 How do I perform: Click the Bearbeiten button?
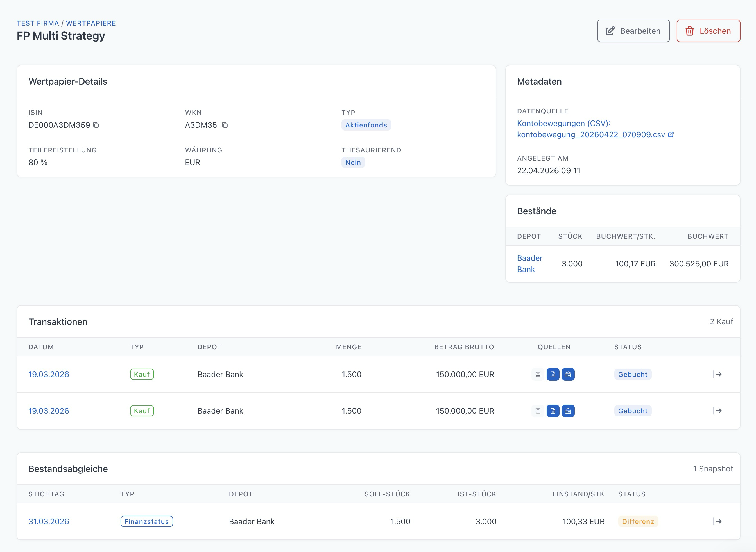click(633, 31)
